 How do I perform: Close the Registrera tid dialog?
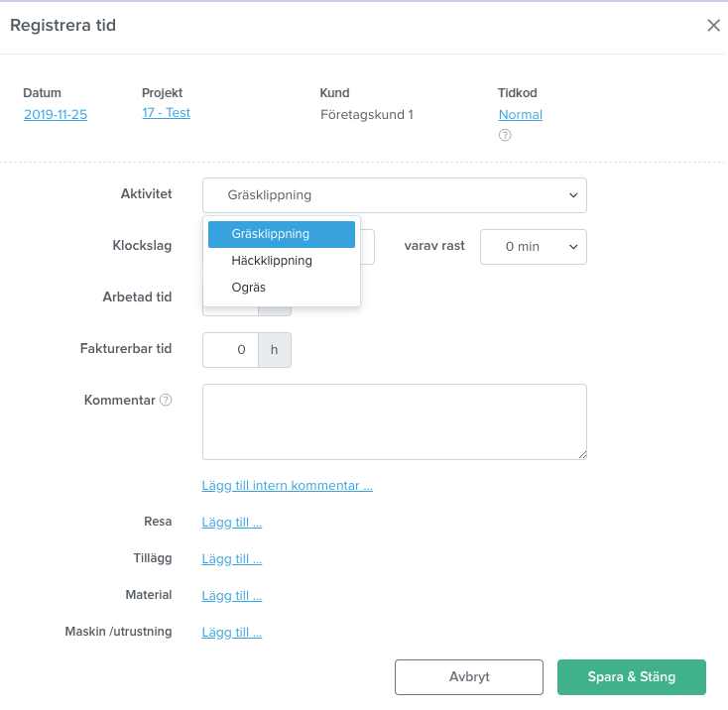point(713,26)
